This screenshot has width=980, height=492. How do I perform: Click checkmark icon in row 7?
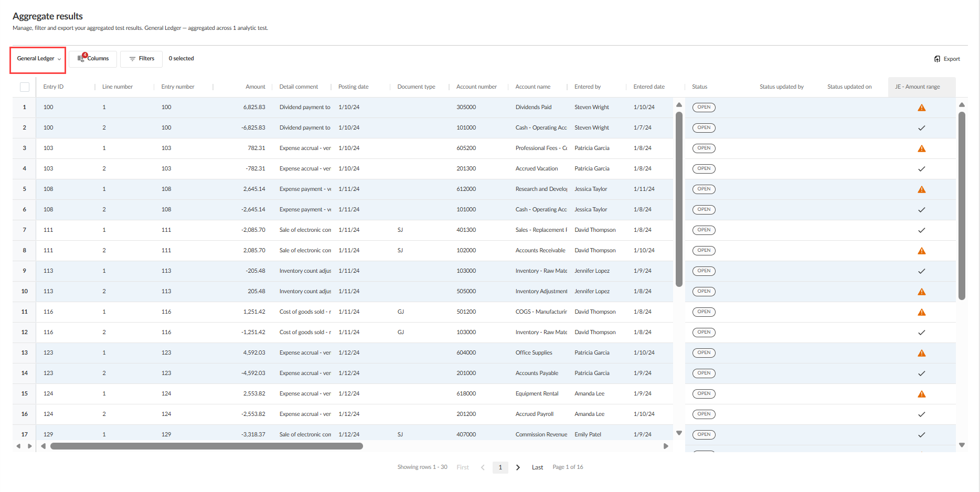(x=921, y=230)
